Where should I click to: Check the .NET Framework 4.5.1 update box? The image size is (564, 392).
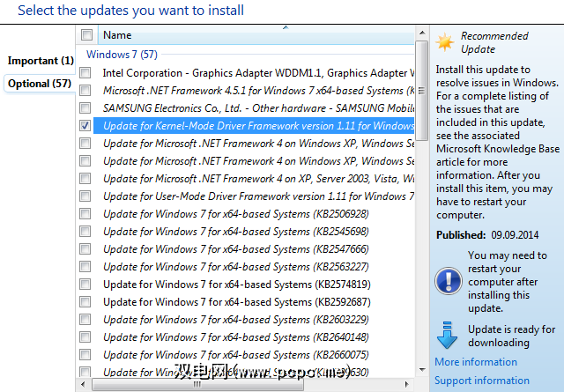pyautogui.click(x=85, y=90)
